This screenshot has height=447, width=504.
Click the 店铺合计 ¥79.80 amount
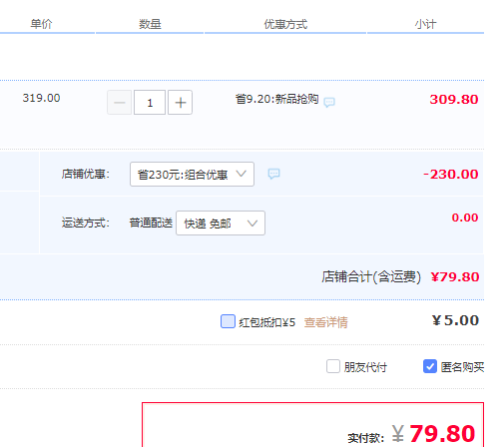pyautogui.click(x=455, y=276)
